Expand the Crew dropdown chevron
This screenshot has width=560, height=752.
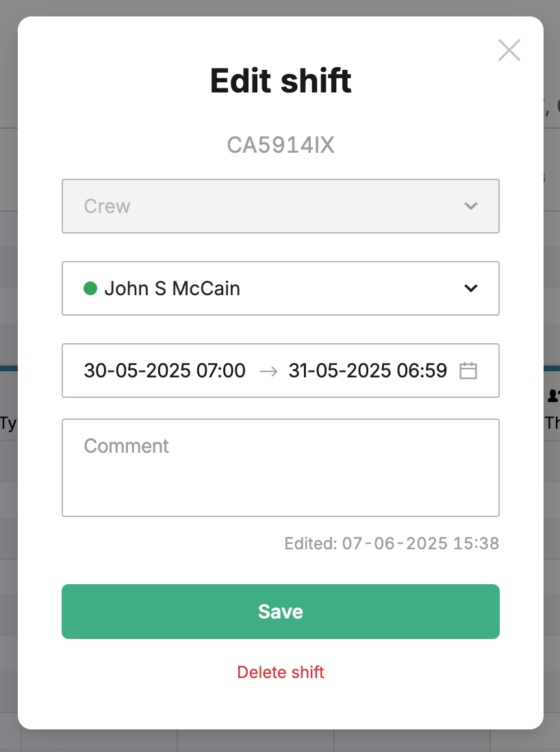click(471, 206)
